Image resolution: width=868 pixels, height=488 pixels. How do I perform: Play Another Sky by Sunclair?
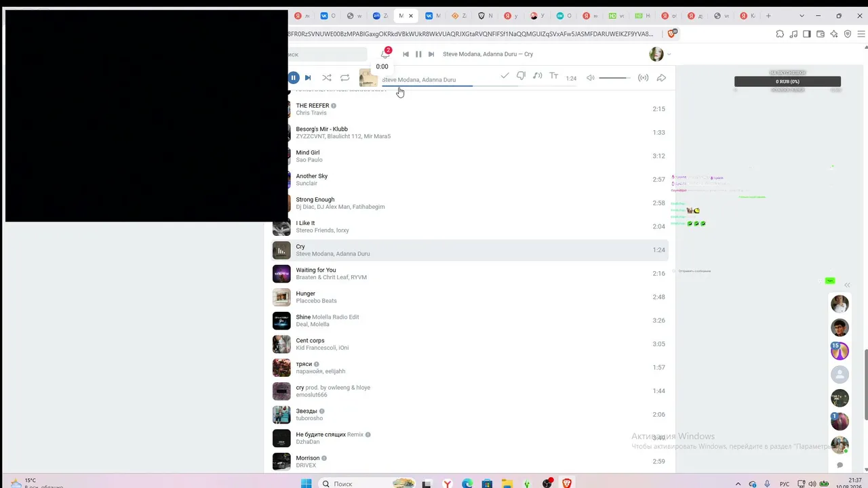(x=469, y=180)
